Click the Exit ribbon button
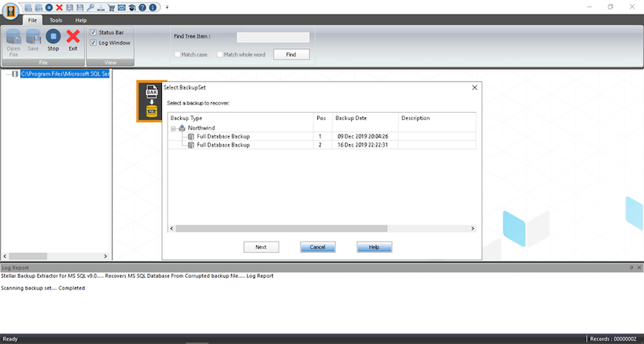 [x=73, y=40]
